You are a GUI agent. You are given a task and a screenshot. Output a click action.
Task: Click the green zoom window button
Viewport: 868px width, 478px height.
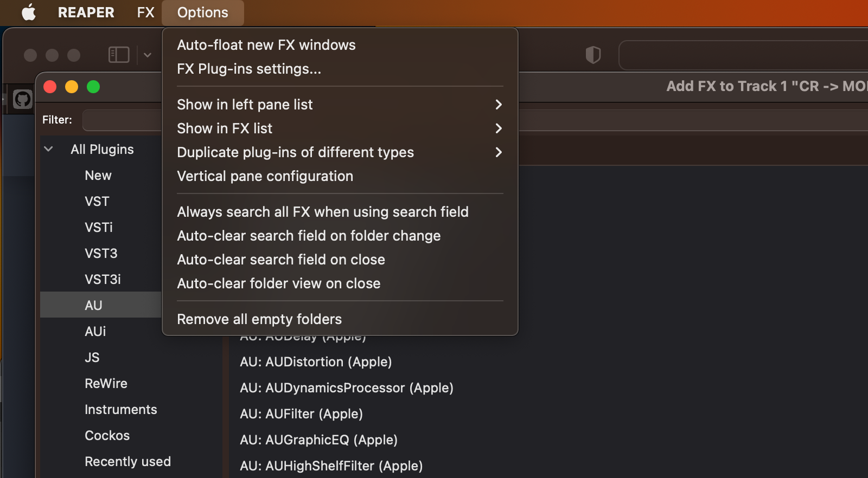click(93, 87)
